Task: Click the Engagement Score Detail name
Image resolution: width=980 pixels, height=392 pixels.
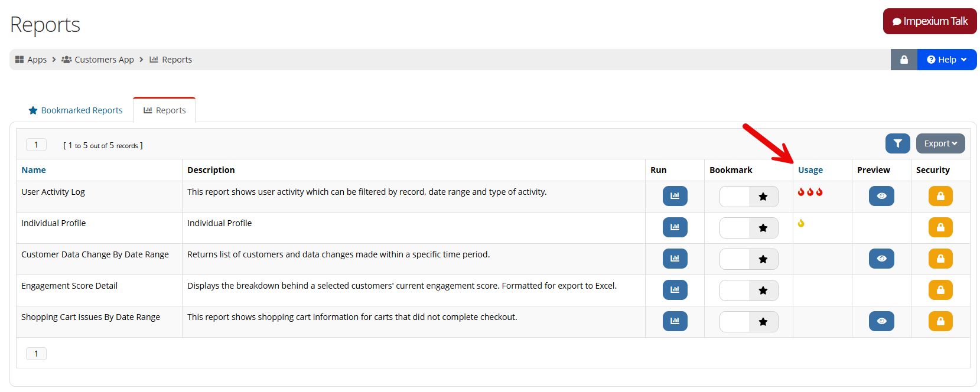Action: point(70,286)
